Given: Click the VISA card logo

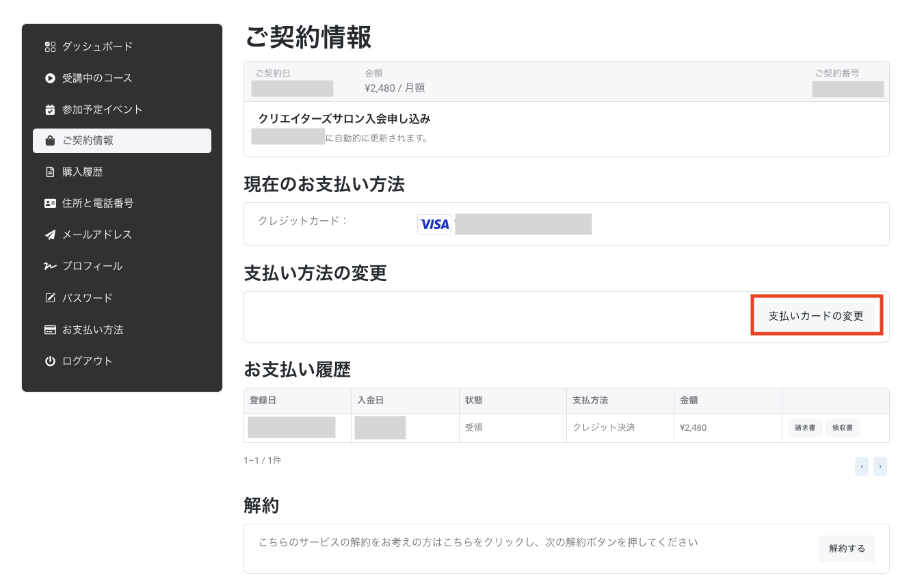Looking at the screenshot, I should 434,224.
